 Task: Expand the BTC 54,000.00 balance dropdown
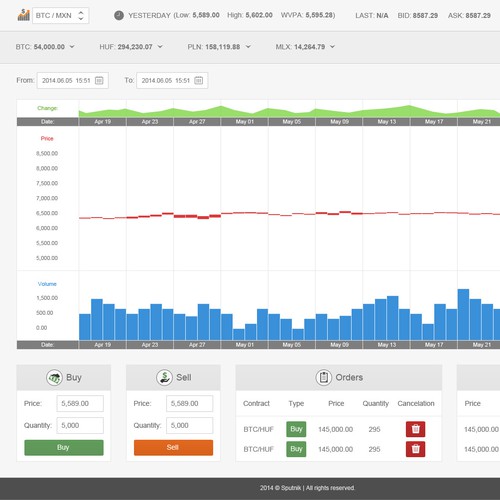tap(72, 47)
